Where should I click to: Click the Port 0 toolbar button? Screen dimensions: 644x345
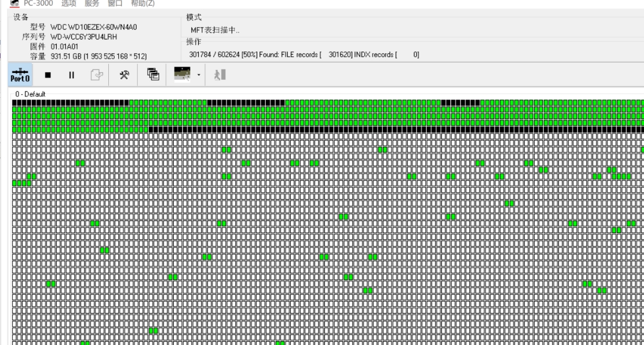(20, 75)
